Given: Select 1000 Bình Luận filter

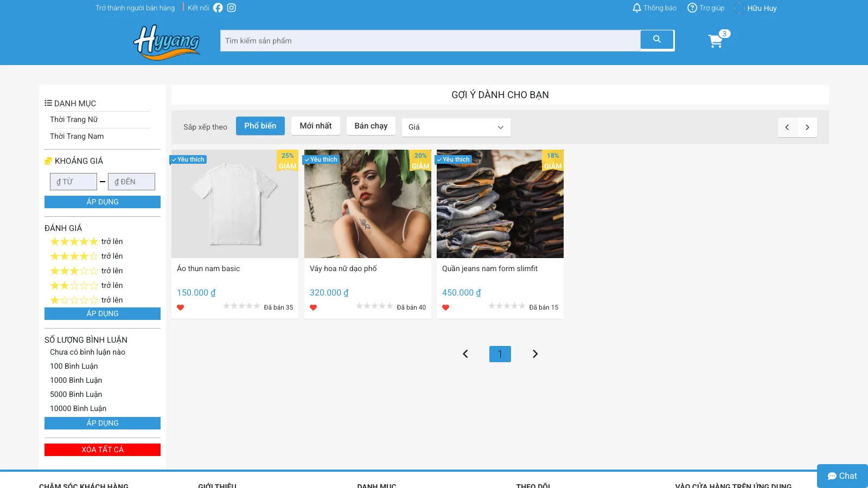Looking at the screenshot, I should (76, 380).
